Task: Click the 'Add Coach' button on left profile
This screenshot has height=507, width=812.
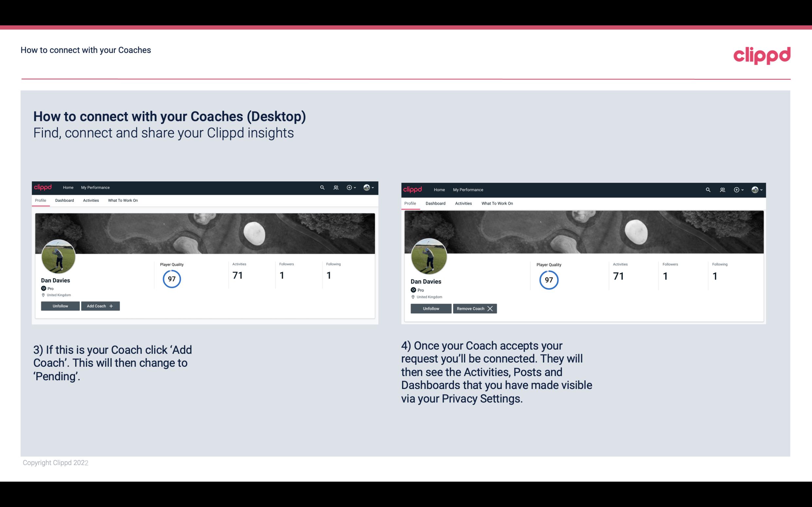Action: click(x=100, y=306)
